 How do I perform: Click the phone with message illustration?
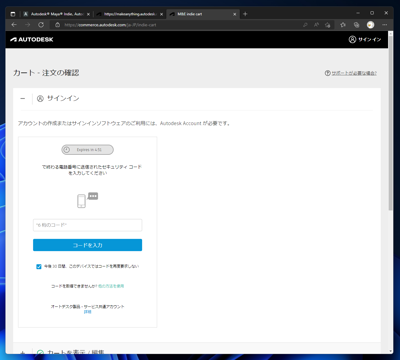coord(87,200)
